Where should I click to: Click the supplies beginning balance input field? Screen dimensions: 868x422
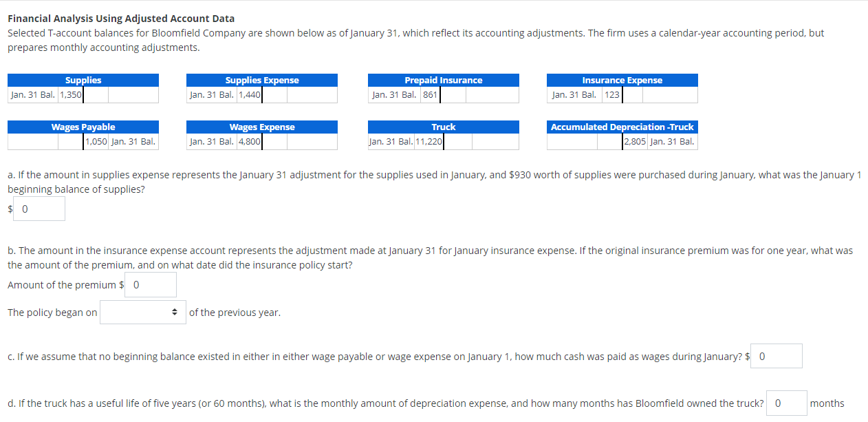pyautogui.click(x=39, y=209)
